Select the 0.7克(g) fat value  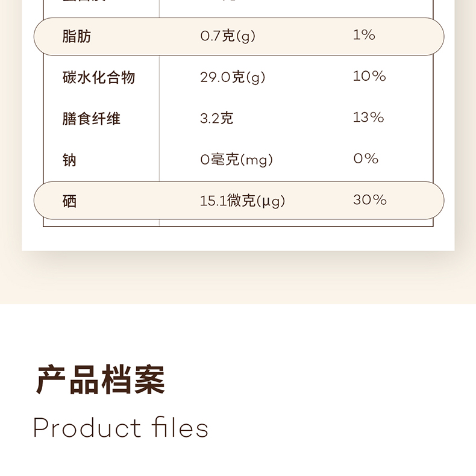(227, 37)
